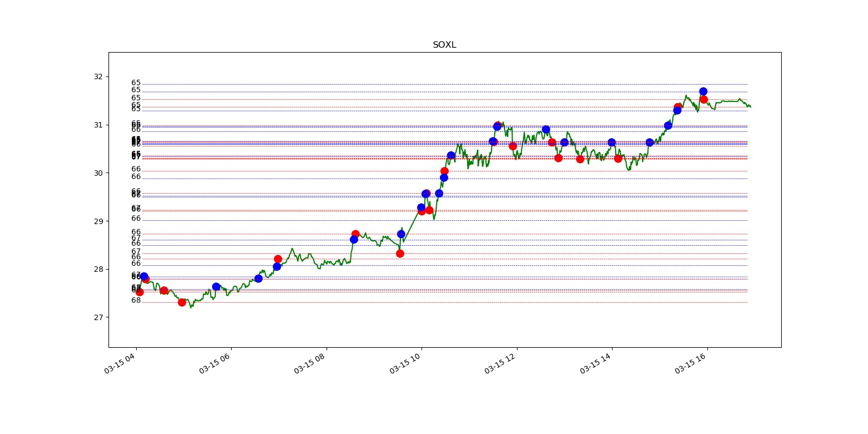This screenshot has width=868, height=434.
Task: Select the y-axis tick label 29
Action: click(x=98, y=221)
